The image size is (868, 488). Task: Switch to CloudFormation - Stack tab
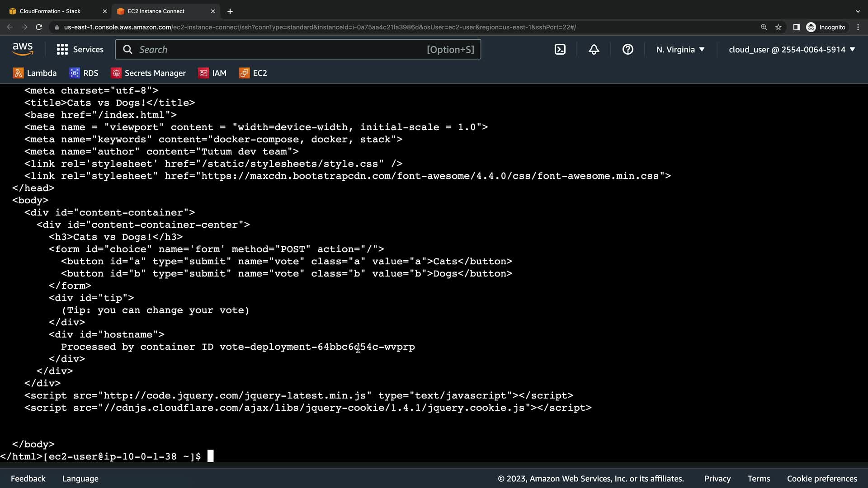pos(50,11)
